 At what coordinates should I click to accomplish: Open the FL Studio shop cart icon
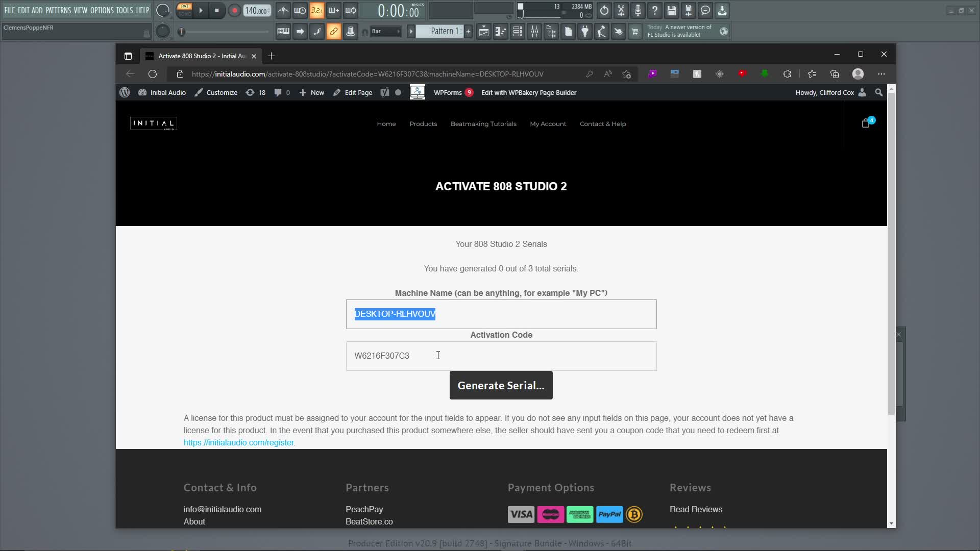click(635, 31)
